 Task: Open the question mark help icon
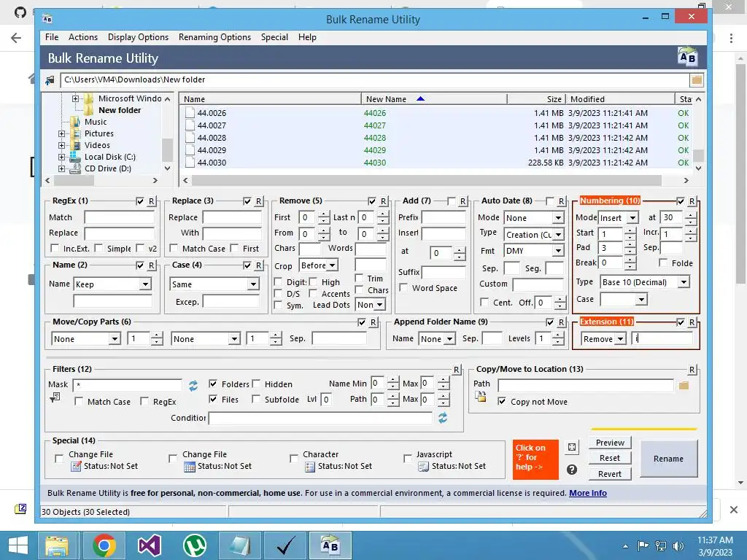point(572,470)
